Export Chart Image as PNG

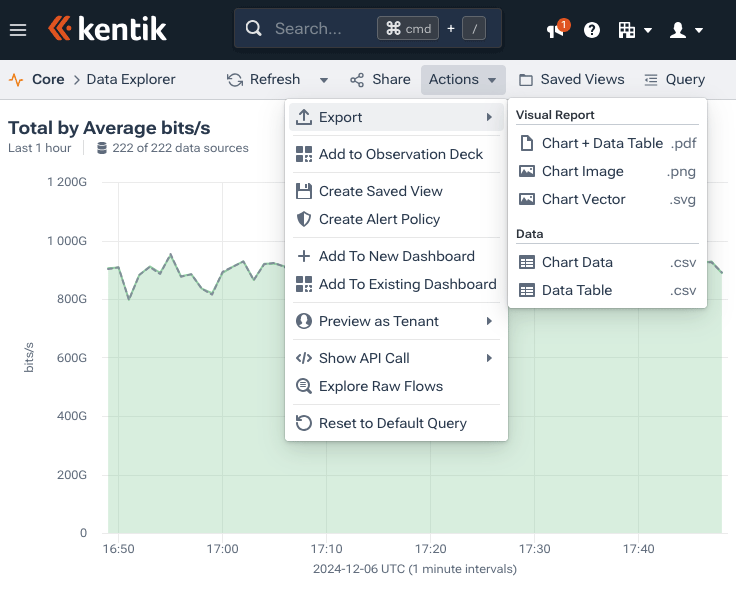pos(582,171)
